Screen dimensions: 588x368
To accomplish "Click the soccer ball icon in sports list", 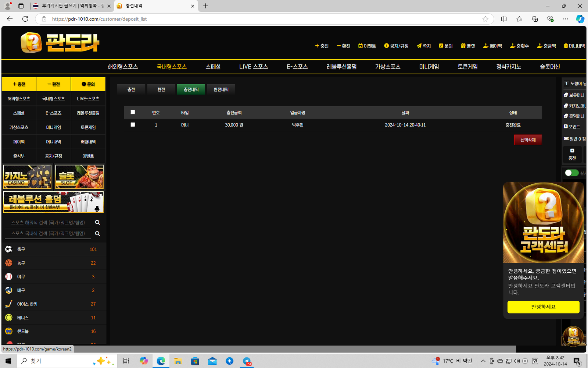I will point(9,249).
